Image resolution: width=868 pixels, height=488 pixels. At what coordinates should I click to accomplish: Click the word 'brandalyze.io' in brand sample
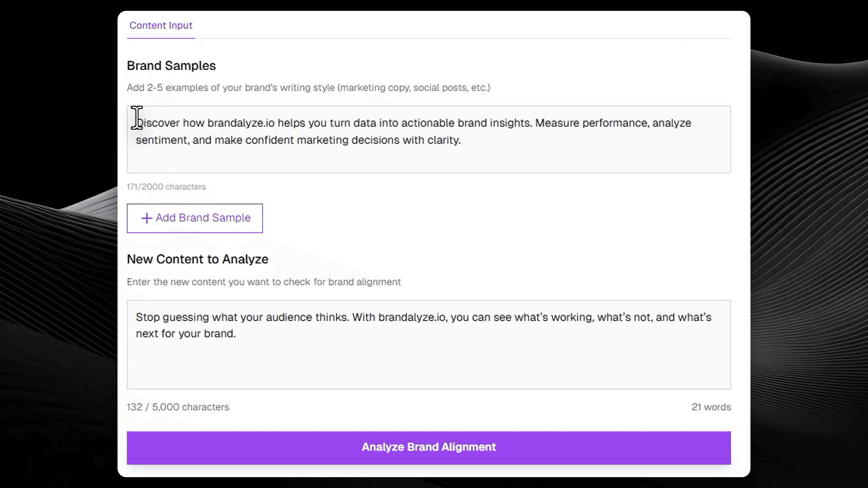coord(243,122)
